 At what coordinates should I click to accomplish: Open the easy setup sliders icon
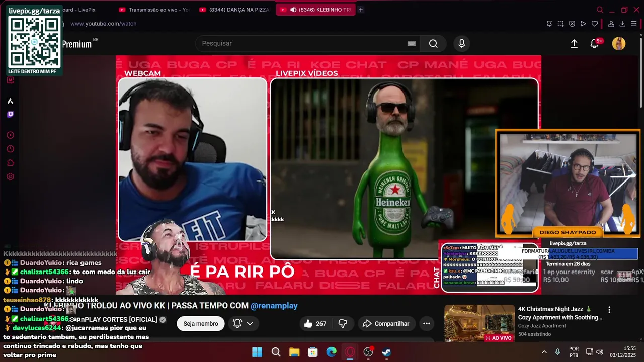coord(634,24)
